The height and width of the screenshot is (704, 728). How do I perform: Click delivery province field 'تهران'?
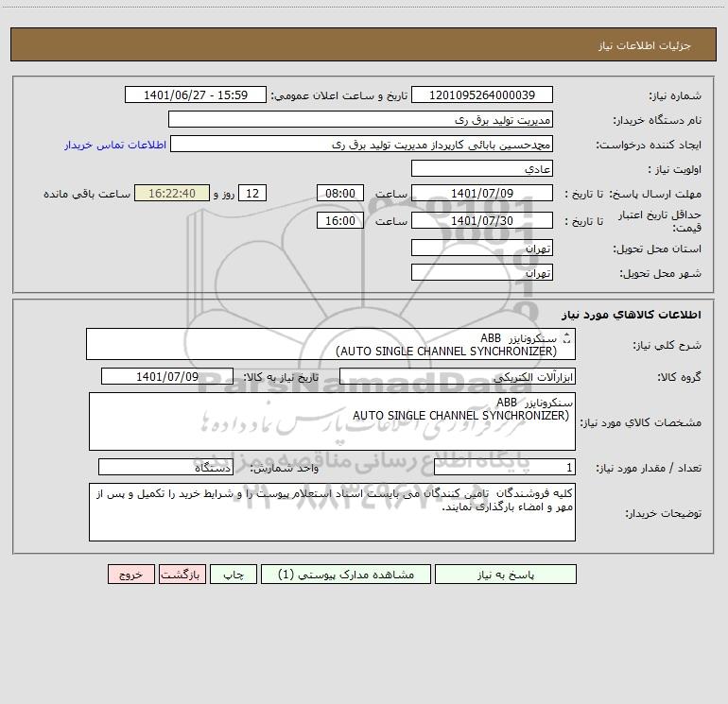pyautogui.click(x=482, y=248)
